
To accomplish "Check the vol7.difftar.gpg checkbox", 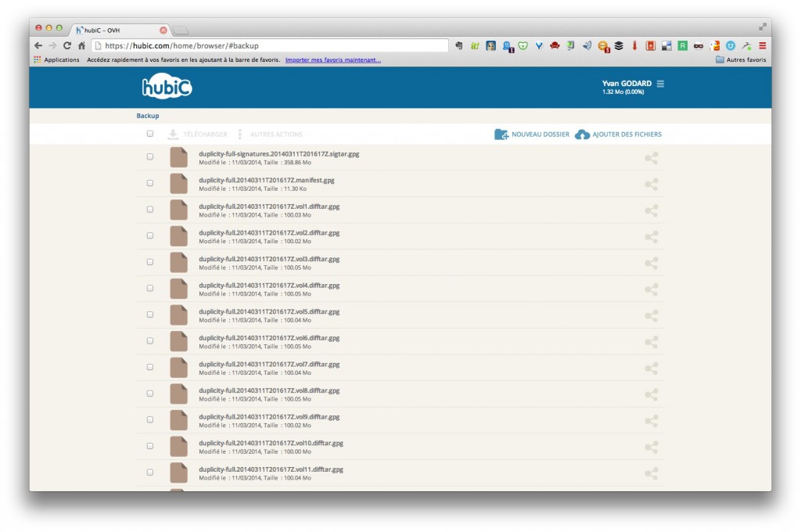I will click(149, 367).
